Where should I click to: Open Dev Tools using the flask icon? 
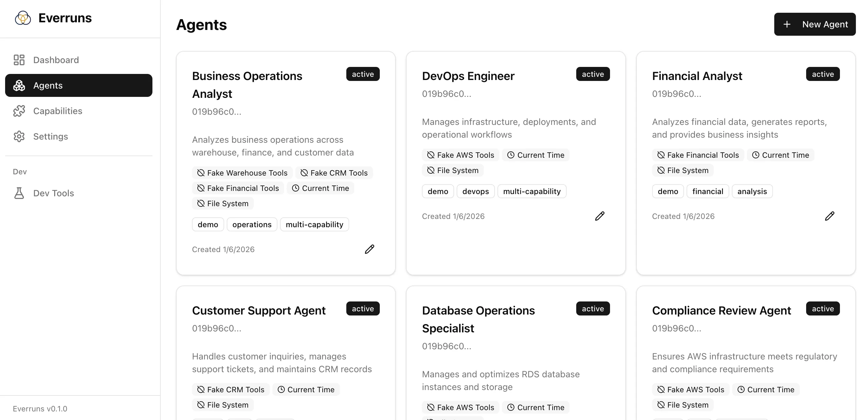pos(19,193)
